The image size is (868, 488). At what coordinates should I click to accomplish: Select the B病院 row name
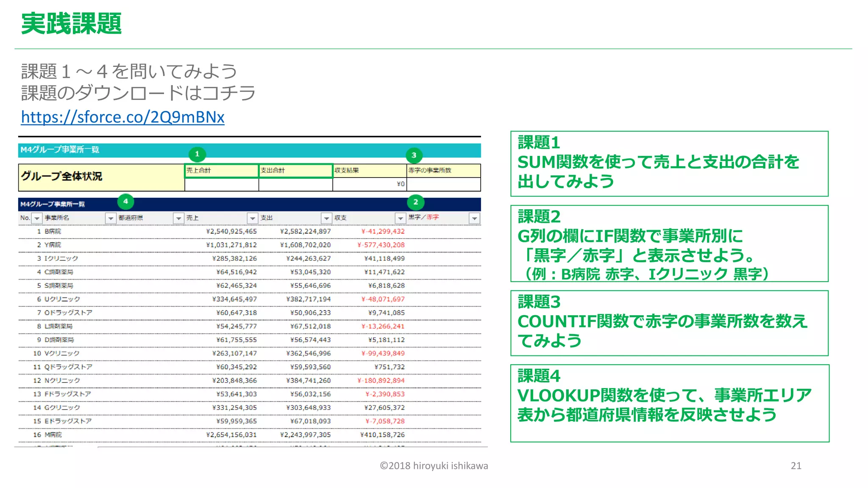(53, 231)
